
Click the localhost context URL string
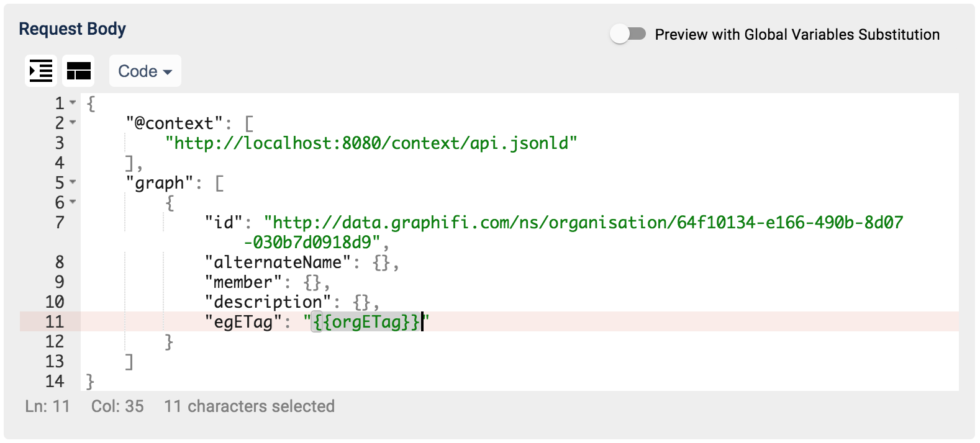pyautogui.click(x=371, y=143)
